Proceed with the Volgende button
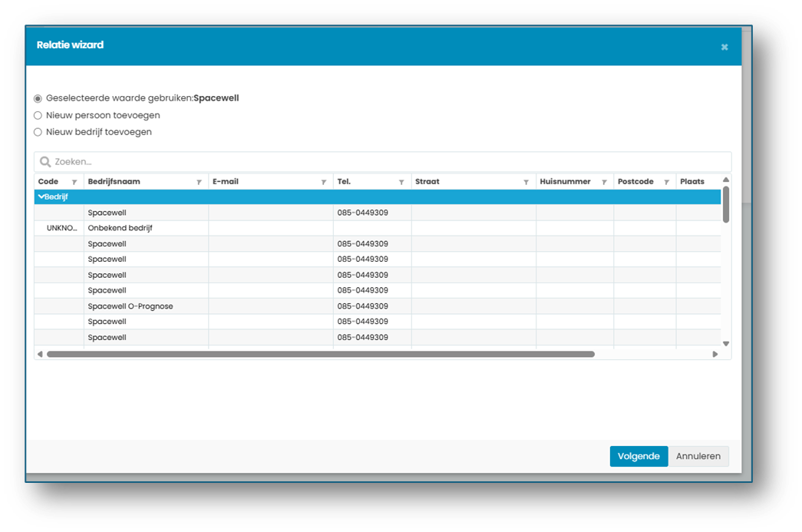The width and height of the screenshot is (802, 532). click(x=639, y=456)
